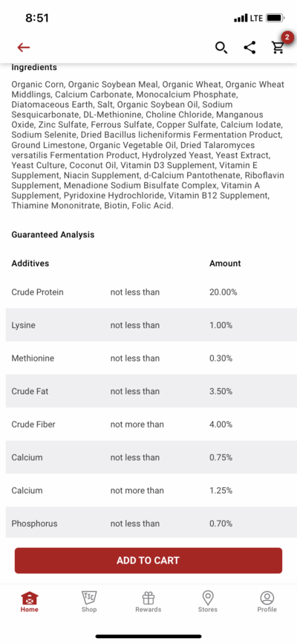Tap the Amount column header
297x644 pixels.
point(225,263)
